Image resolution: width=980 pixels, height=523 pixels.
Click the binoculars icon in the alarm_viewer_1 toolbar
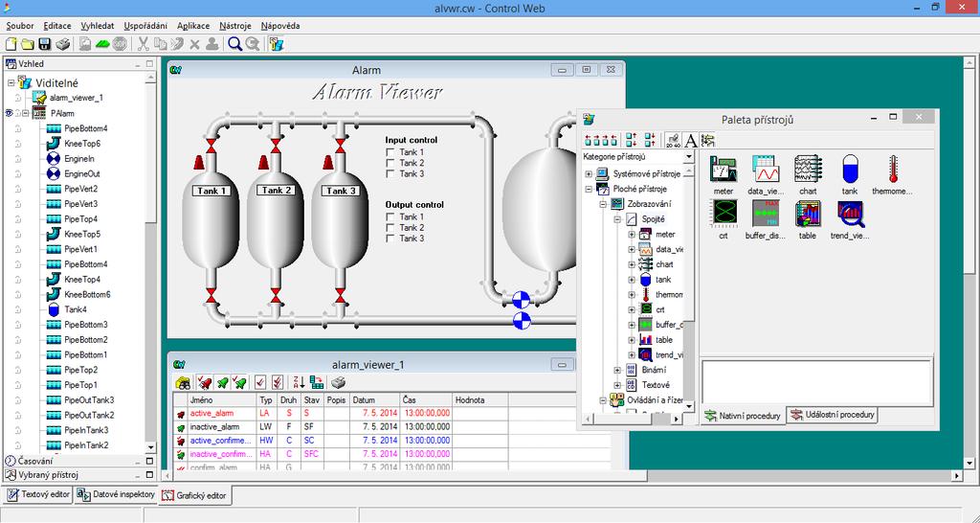[183, 382]
